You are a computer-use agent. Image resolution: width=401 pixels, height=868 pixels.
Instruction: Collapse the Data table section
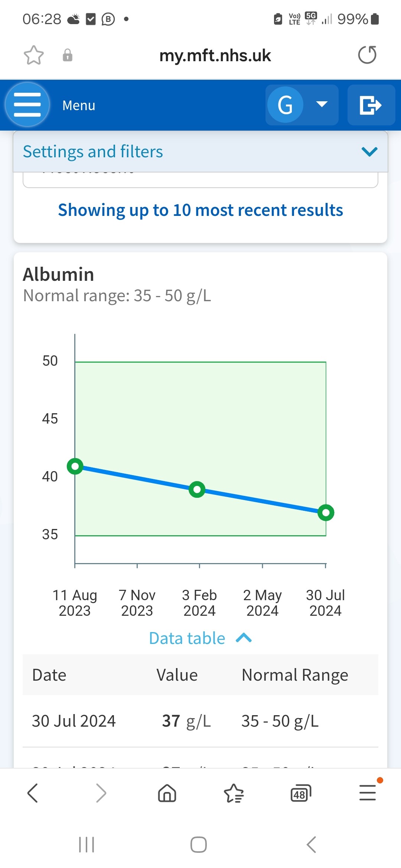pos(200,638)
